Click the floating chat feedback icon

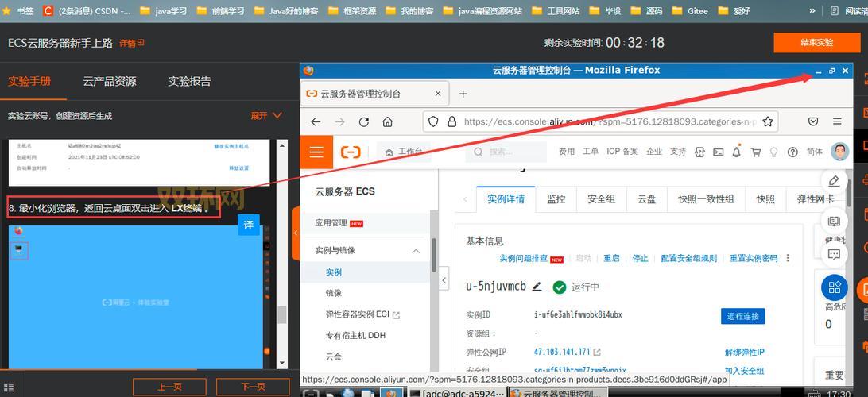coord(834,254)
